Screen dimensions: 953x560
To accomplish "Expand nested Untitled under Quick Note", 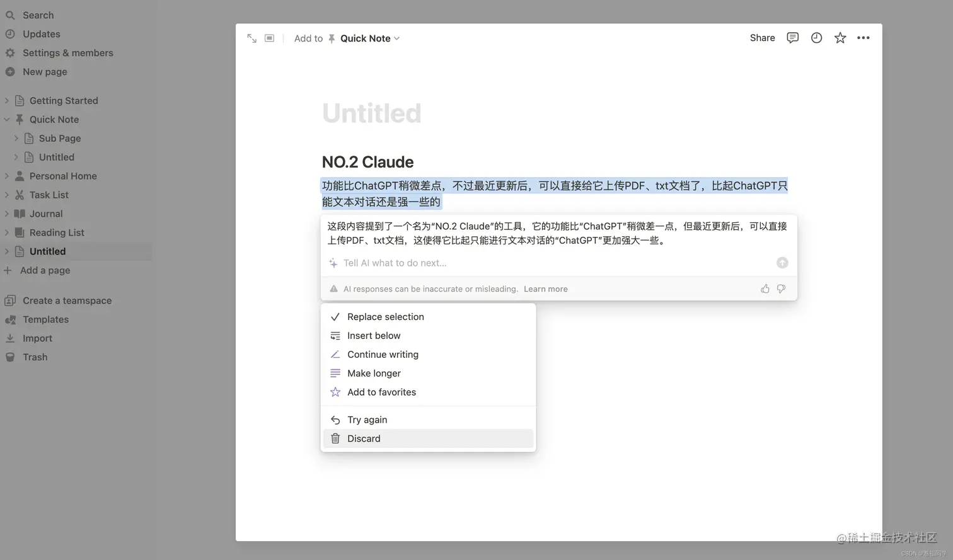I will (16, 157).
